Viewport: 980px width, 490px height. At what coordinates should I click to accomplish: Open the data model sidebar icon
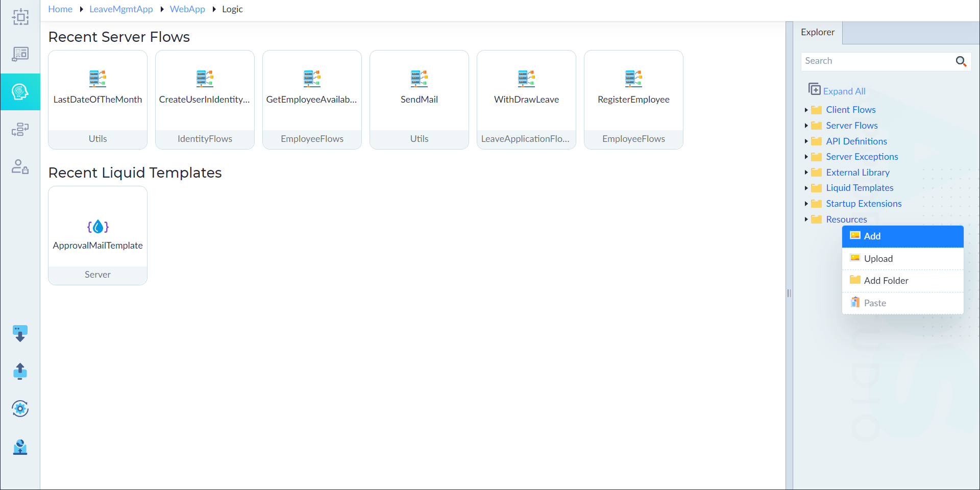point(20,54)
